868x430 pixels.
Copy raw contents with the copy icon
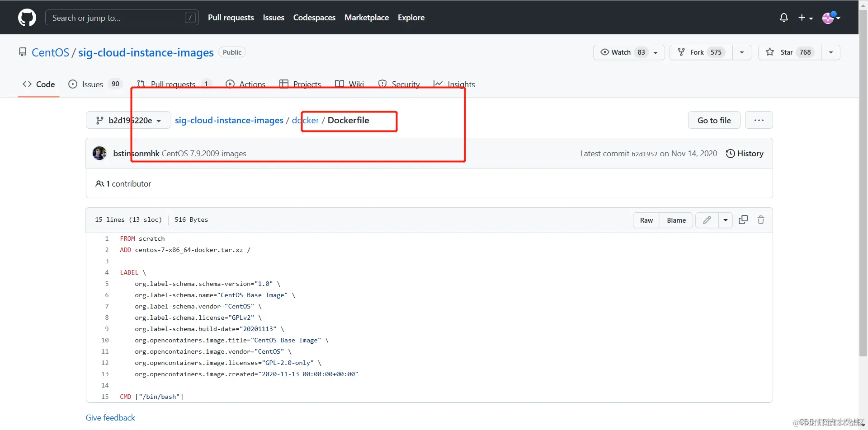pyautogui.click(x=743, y=220)
